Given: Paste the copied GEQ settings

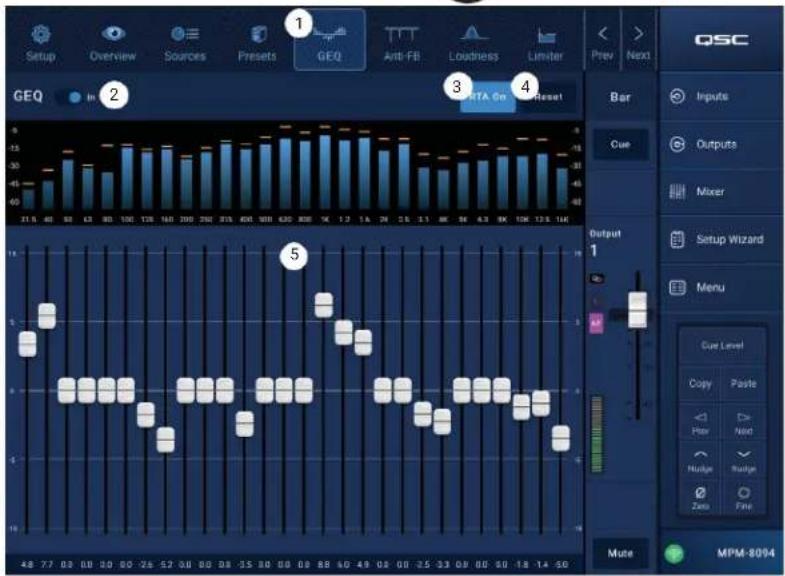Looking at the screenshot, I should pyautogui.click(x=743, y=383).
